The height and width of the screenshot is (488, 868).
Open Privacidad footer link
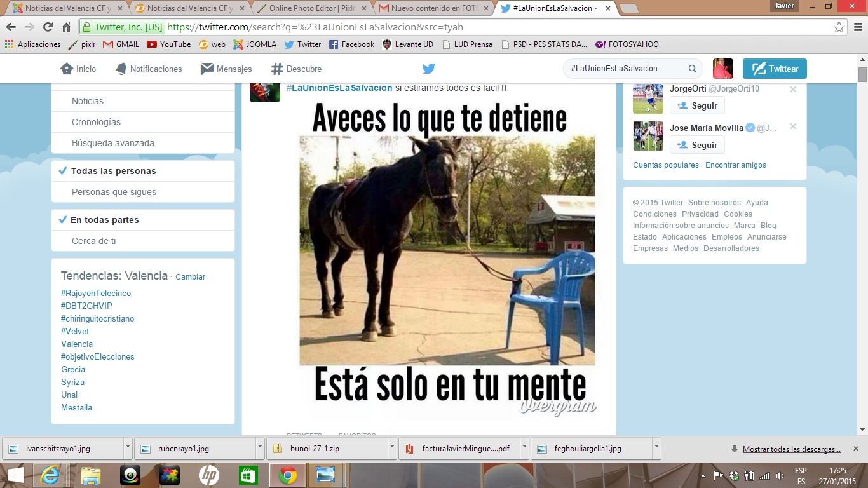pos(700,214)
